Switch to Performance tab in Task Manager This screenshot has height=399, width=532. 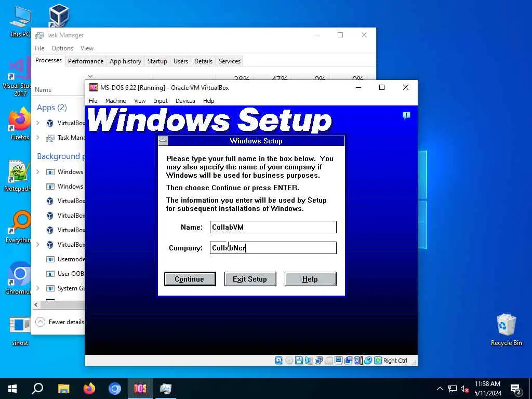click(86, 61)
